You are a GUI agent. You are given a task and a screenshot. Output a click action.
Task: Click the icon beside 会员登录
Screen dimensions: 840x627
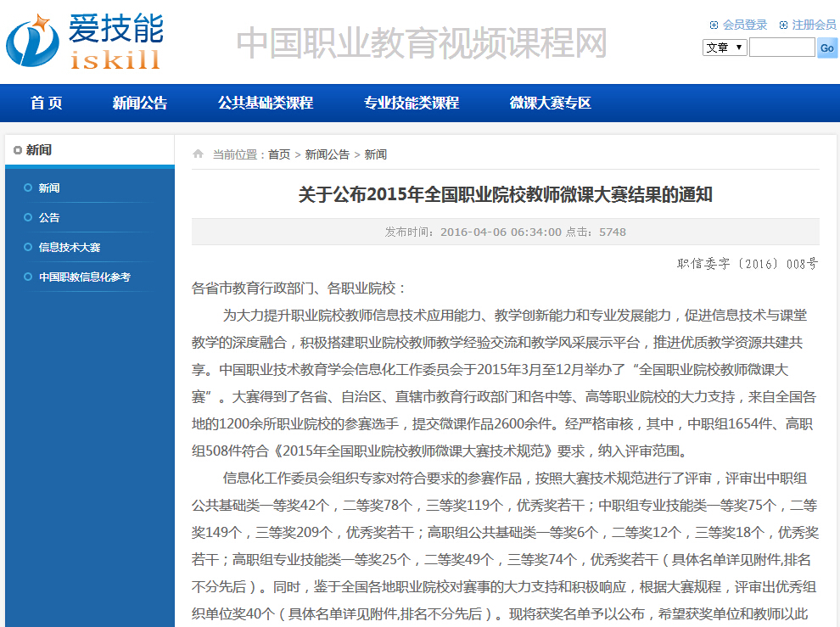pyautogui.click(x=714, y=25)
